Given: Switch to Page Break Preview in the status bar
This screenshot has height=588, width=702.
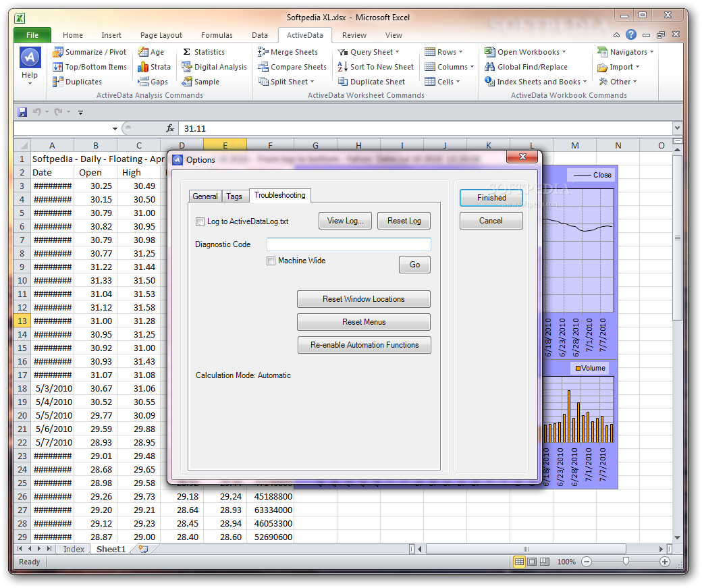Looking at the screenshot, I should pos(545,562).
